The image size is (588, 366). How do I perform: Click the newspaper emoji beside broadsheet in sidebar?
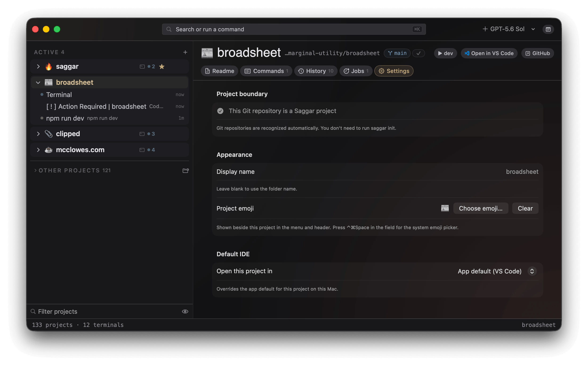pyautogui.click(x=49, y=83)
